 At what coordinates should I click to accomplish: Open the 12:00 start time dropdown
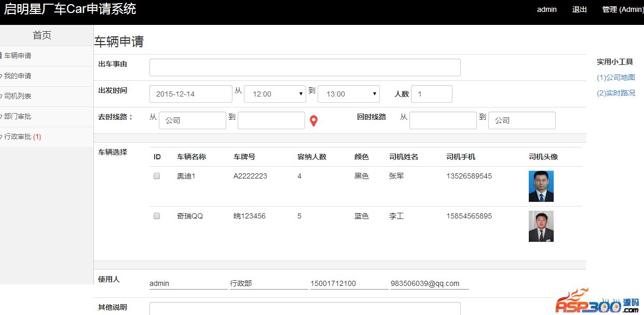275,94
